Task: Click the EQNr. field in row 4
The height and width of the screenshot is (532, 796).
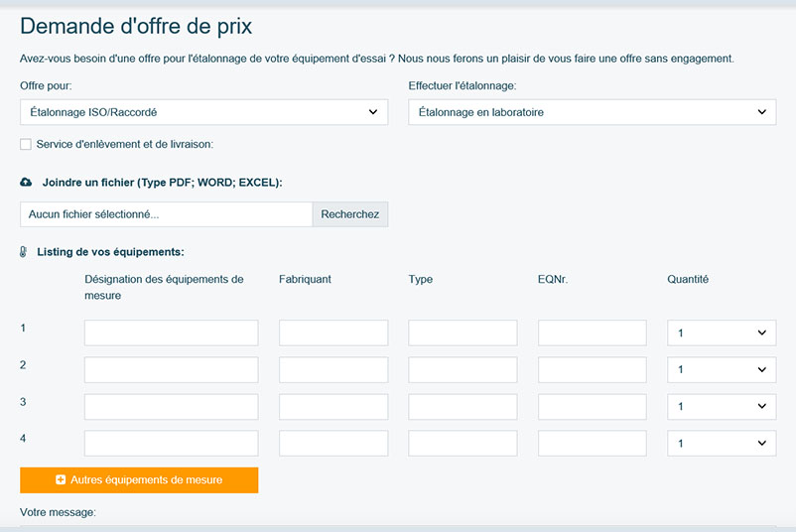Action: tap(593, 443)
